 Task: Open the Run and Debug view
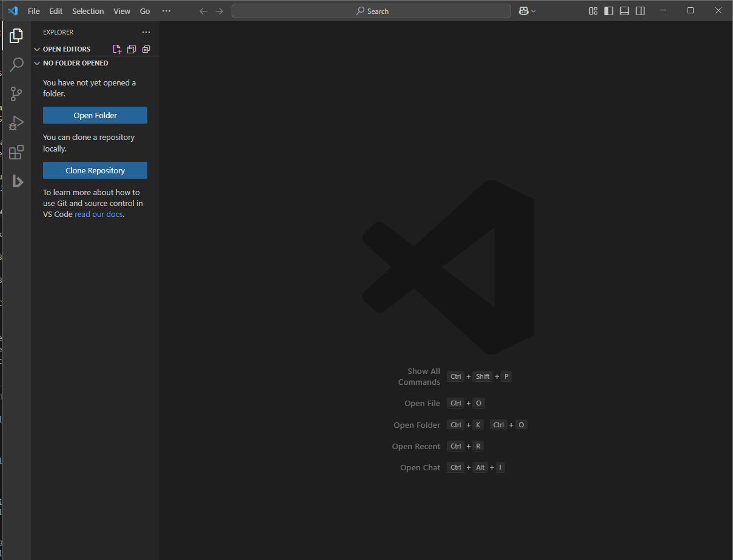coord(16,123)
